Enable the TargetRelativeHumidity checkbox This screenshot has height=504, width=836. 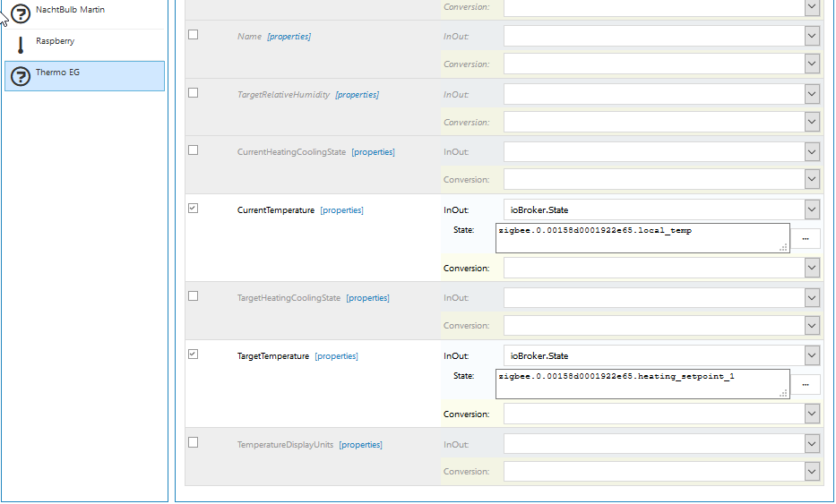[193, 93]
